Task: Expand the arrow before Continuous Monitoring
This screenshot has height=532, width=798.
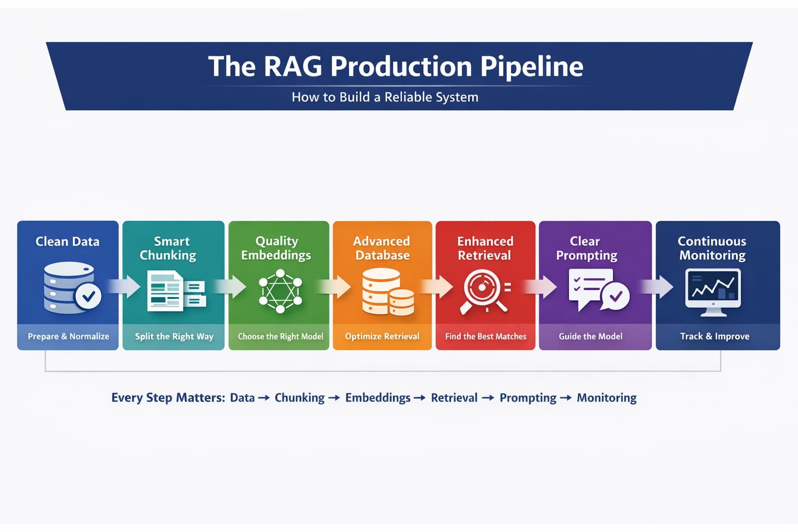Action: pos(656,286)
